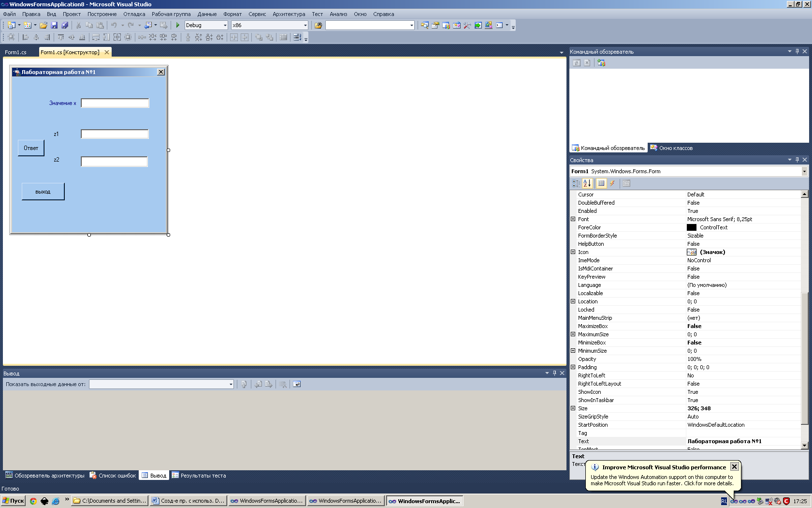This screenshot has width=812, height=508.
Task: Click the New Project toolbar icon
Action: [12, 25]
